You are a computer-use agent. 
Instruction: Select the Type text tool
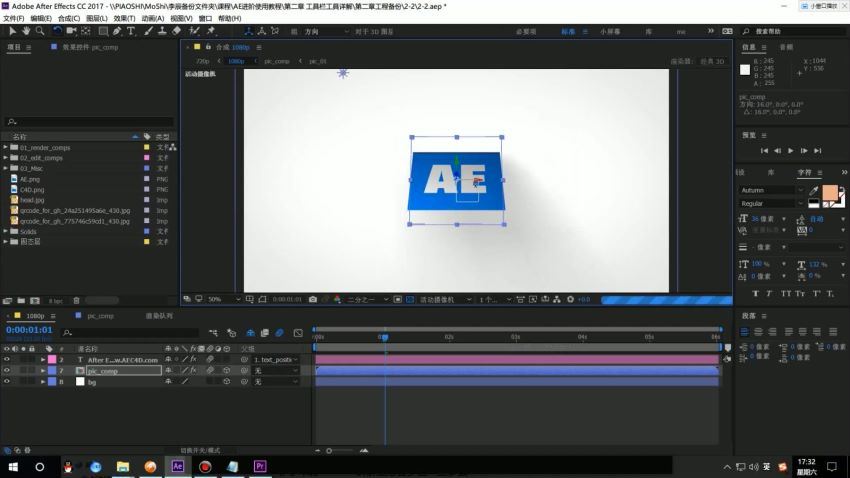click(x=131, y=31)
